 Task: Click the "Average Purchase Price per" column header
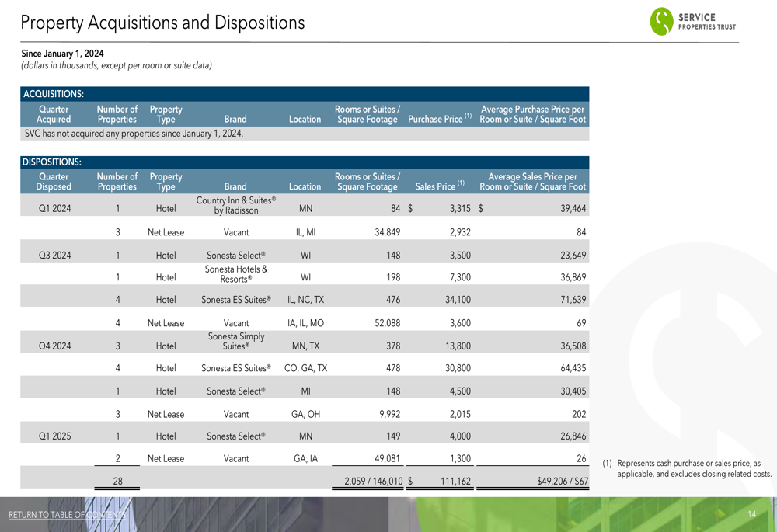point(533,114)
